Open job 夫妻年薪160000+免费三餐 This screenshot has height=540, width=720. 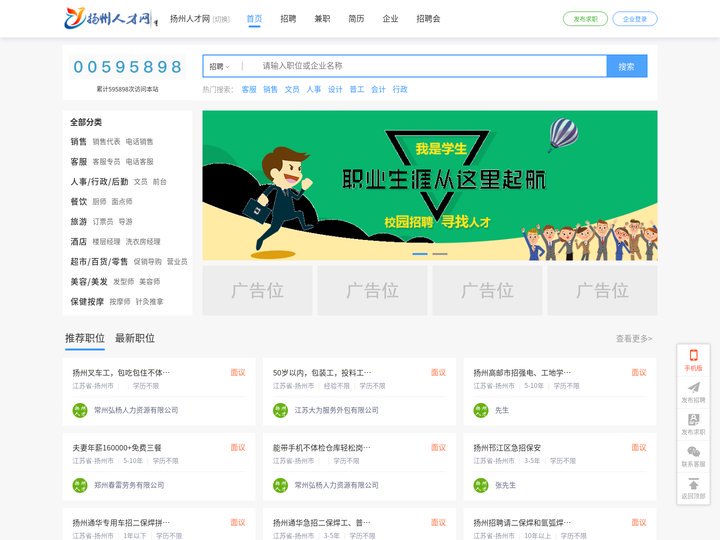(x=117, y=448)
